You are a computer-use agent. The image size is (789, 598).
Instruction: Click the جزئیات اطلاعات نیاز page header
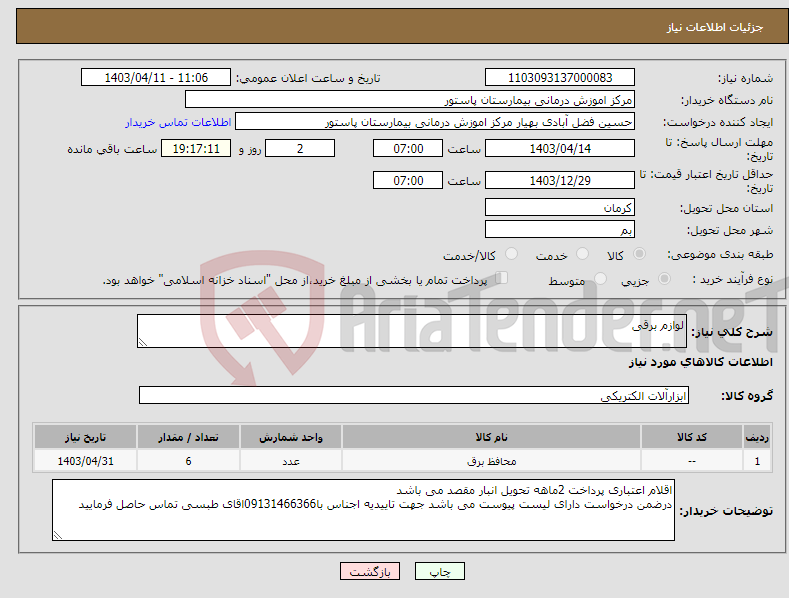point(715,27)
